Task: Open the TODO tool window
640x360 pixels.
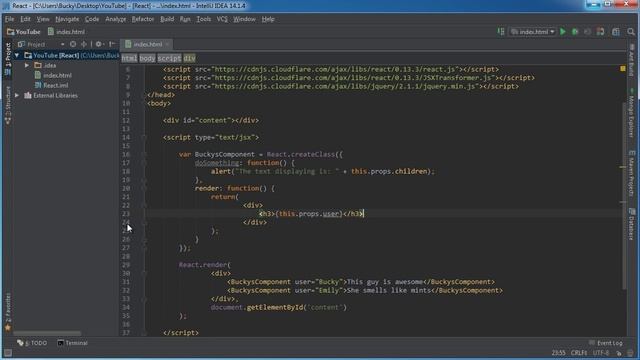Action: tap(32, 343)
